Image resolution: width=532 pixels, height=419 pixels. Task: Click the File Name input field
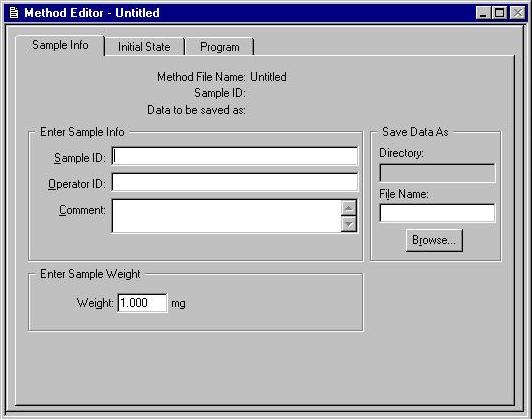[x=437, y=213]
